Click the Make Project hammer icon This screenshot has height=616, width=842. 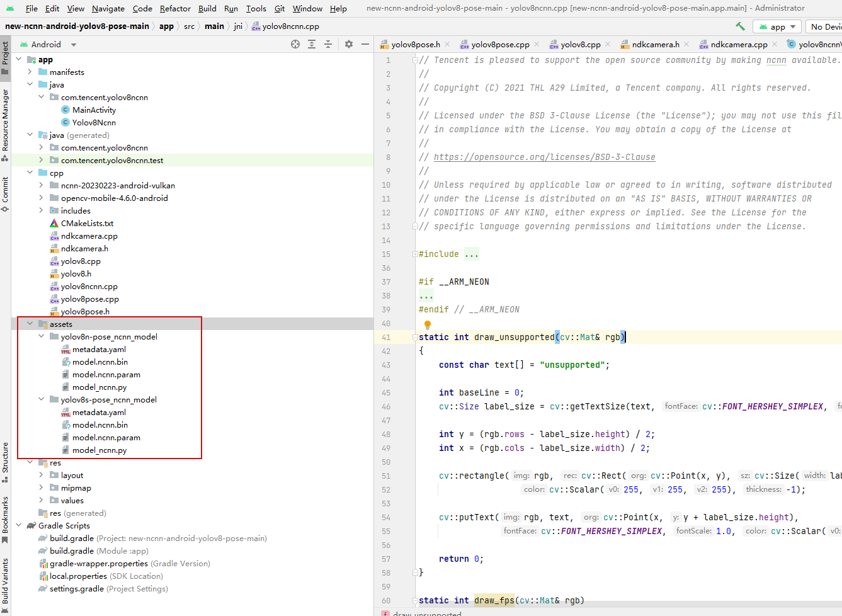(x=740, y=26)
